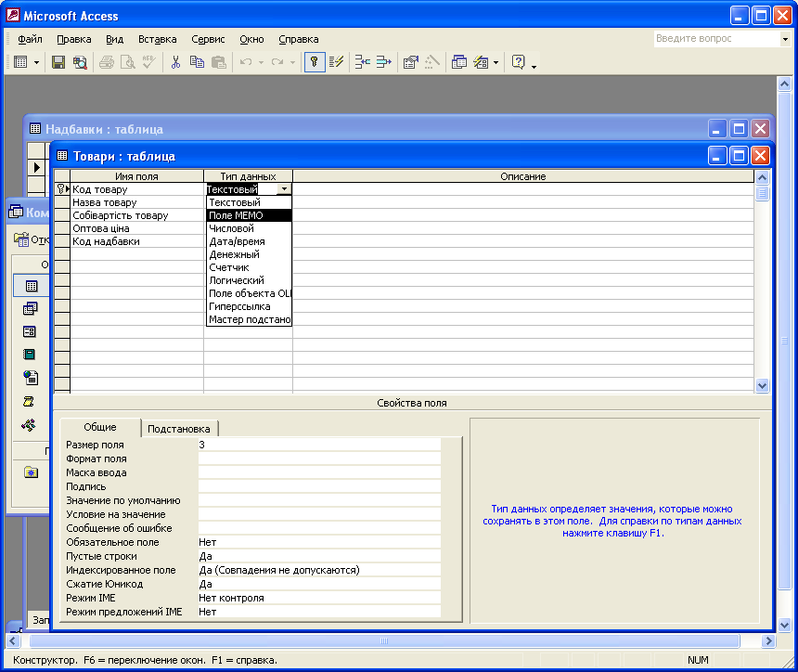Image resolution: width=798 pixels, height=672 pixels.
Task: Open the New Object dropdown arrow
Action: coord(496,62)
